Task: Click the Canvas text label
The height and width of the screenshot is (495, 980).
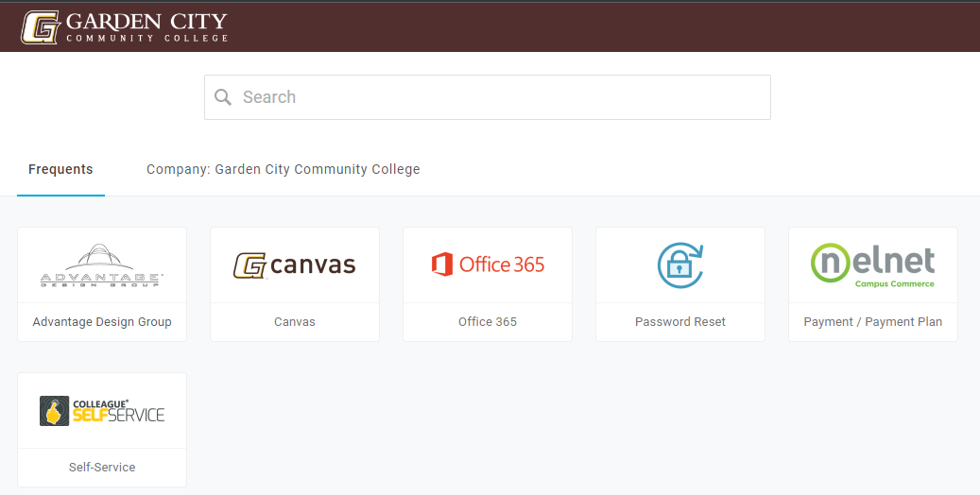Action: (294, 322)
